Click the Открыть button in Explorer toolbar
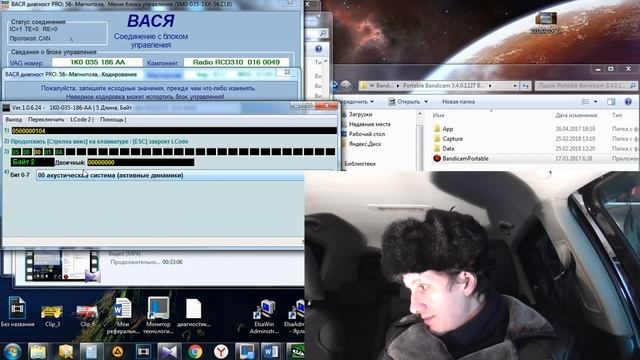 pyautogui.click(x=405, y=102)
